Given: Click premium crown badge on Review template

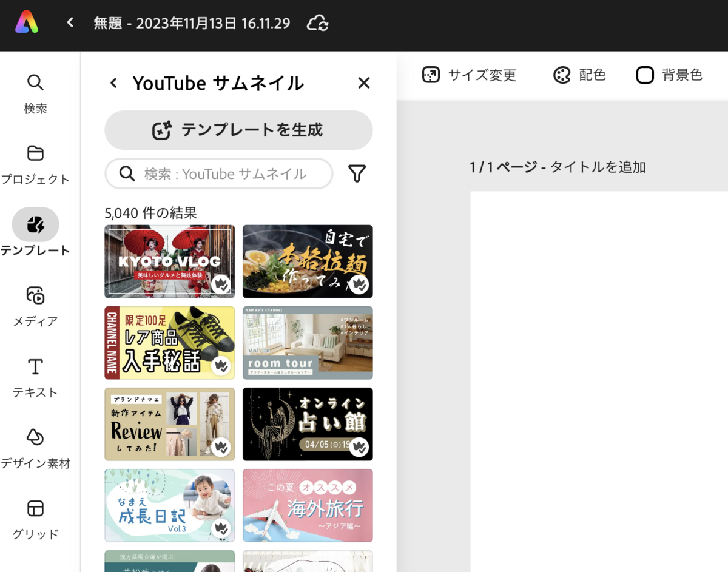Looking at the screenshot, I should point(221,446).
